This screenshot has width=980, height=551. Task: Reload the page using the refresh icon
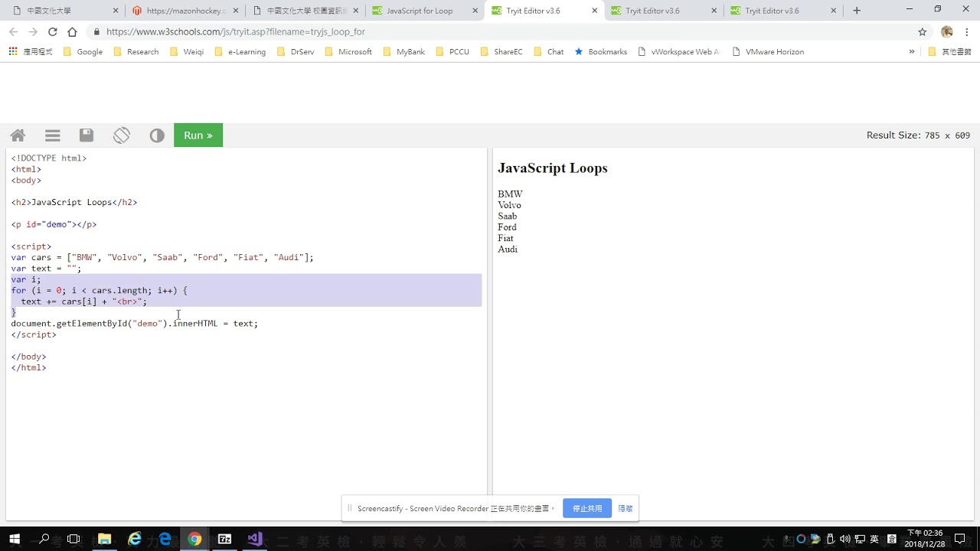point(53,32)
